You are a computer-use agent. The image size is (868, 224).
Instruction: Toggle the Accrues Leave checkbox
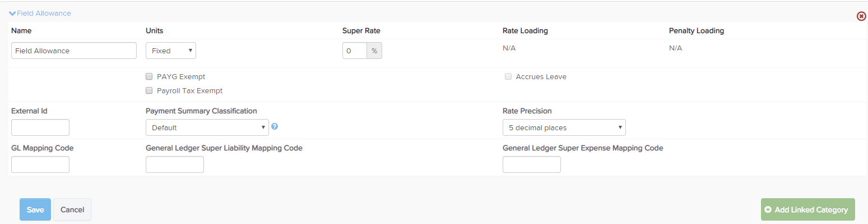(508, 76)
